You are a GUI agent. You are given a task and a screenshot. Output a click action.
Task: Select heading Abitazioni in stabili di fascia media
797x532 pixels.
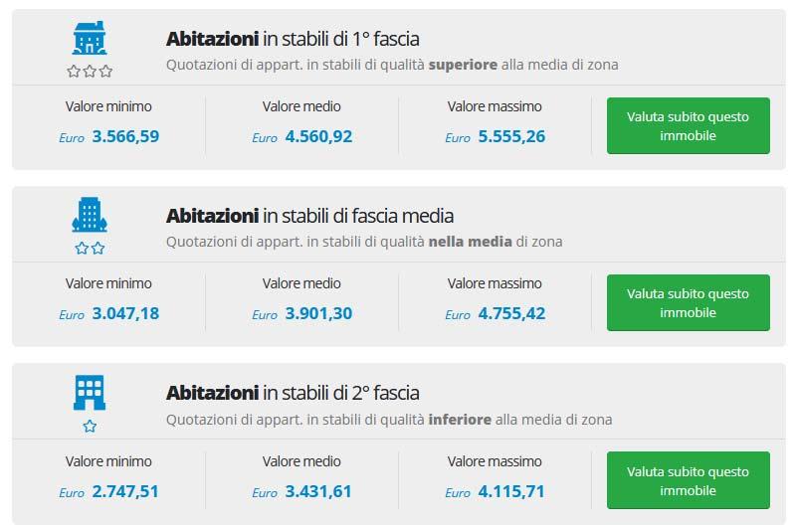[309, 216]
